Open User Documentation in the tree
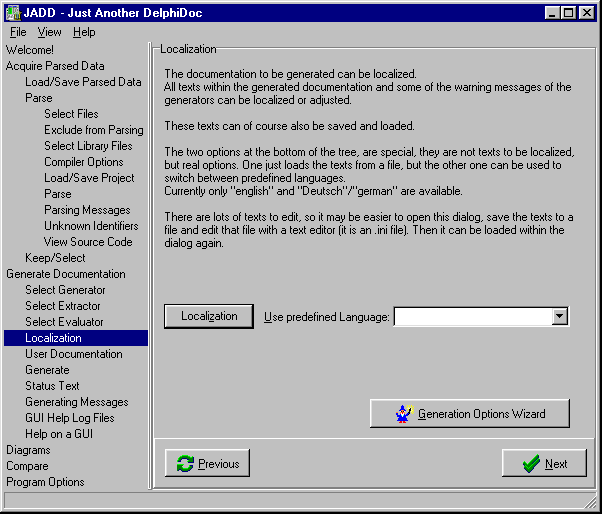The width and height of the screenshot is (602, 514). (74, 354)
